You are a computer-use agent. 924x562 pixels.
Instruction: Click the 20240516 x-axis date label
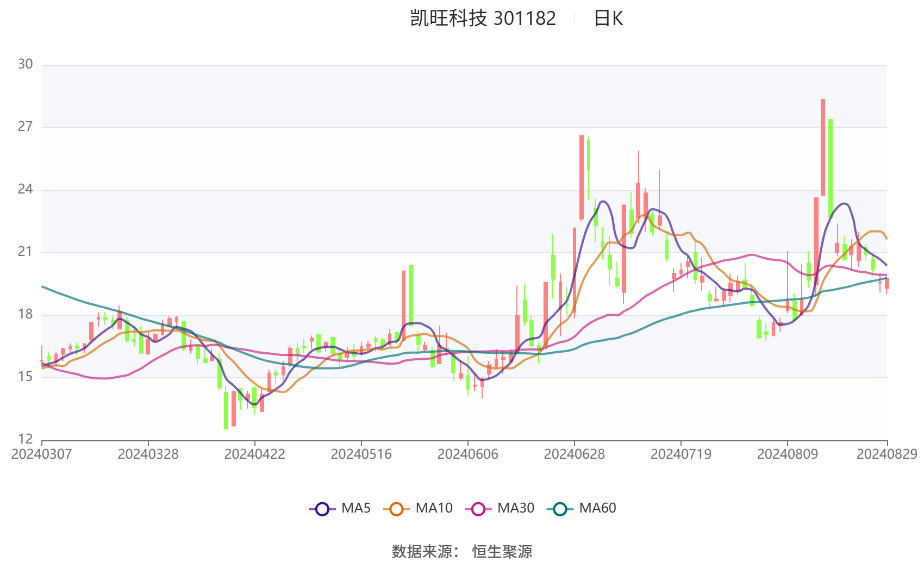point(361,454)
